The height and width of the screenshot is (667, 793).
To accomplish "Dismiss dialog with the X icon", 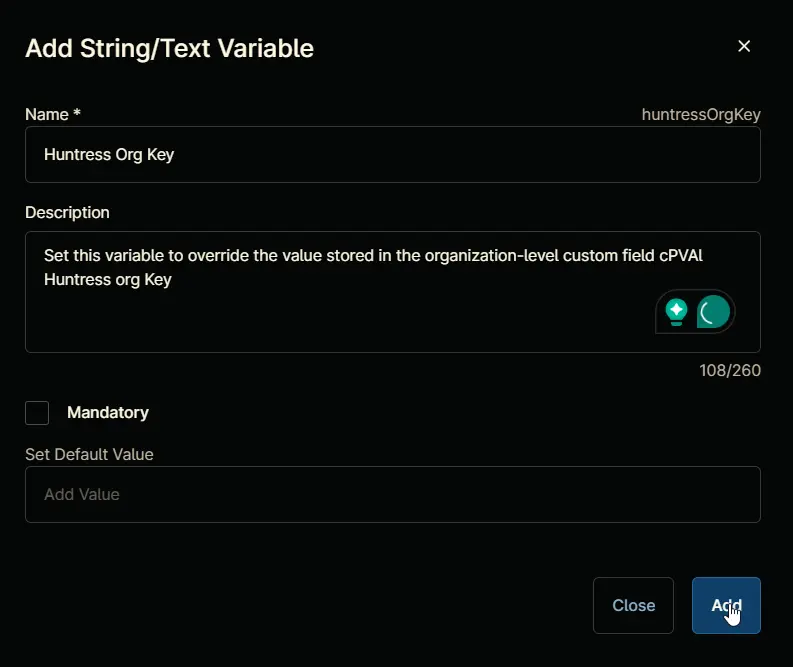I will (x=743, y=46).
